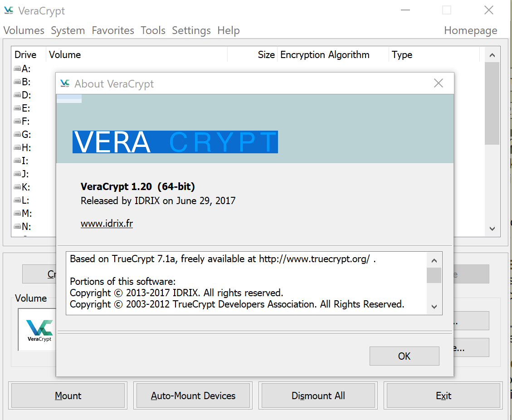This screenshot has width=512, height=420.
Task: Select drive E: icon
Action: [17, 108]
